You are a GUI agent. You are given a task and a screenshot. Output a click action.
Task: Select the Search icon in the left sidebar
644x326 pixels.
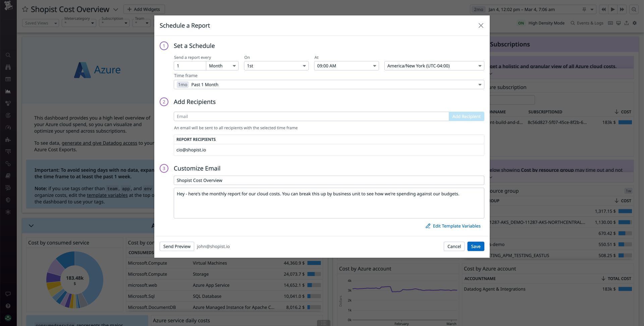coord(8,55)
